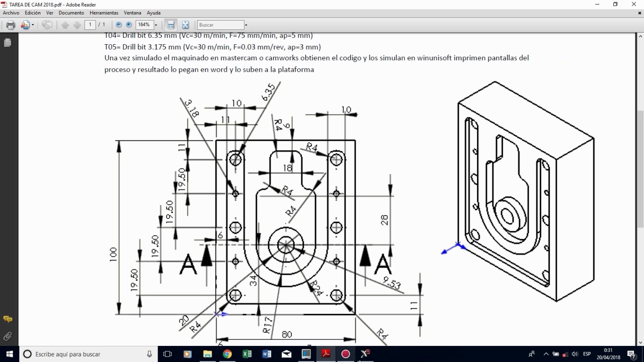Screen dimensions: 644x362
Task: Click the Windows search box 'Escribe aquí para buscar'
Action: click(x=89, y=354)
